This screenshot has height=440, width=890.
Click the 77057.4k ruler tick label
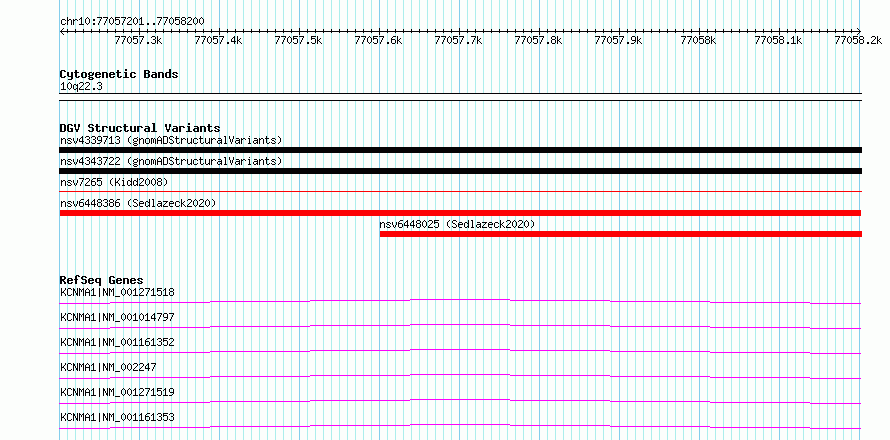[218, 40]
